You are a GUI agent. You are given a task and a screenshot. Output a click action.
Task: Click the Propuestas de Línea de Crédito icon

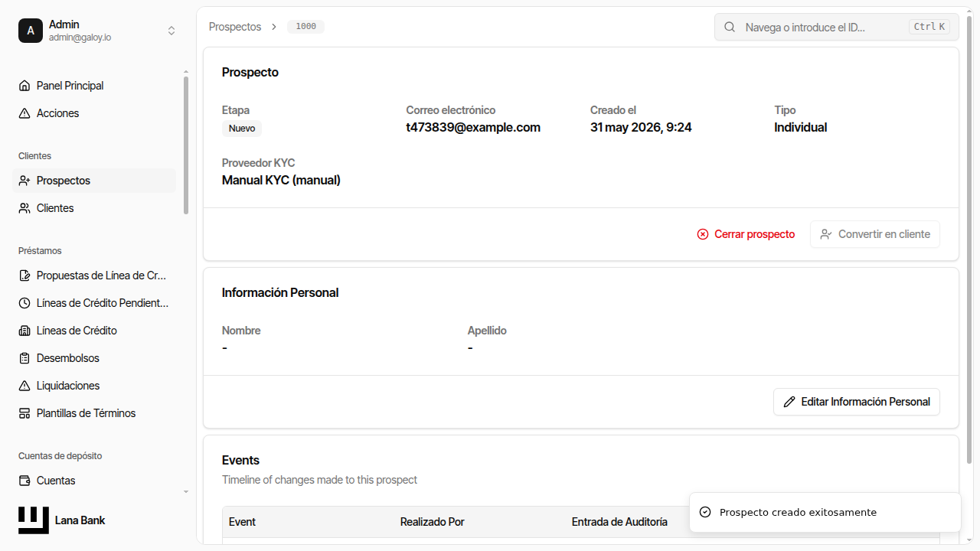pos(24,275)
